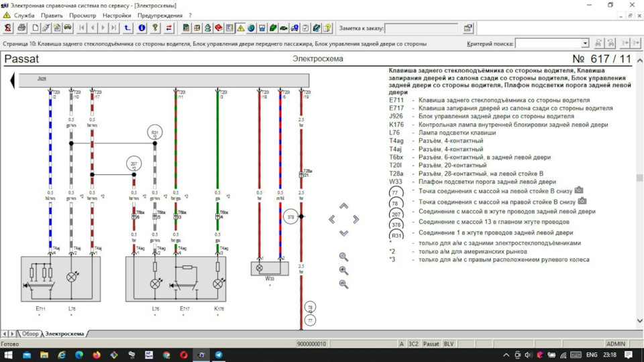Click the second binoculars search-next icon

tap(610, 43)
